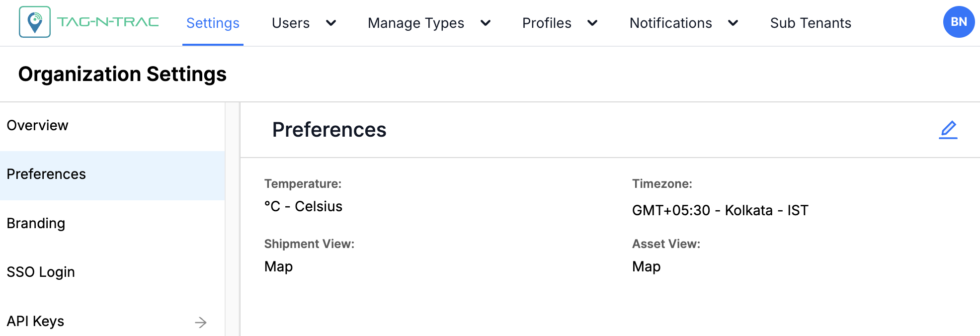The height and width of the screenshot is (336, 980).
Task: Open the BN user avatar menu
Action: coord(958,22)
